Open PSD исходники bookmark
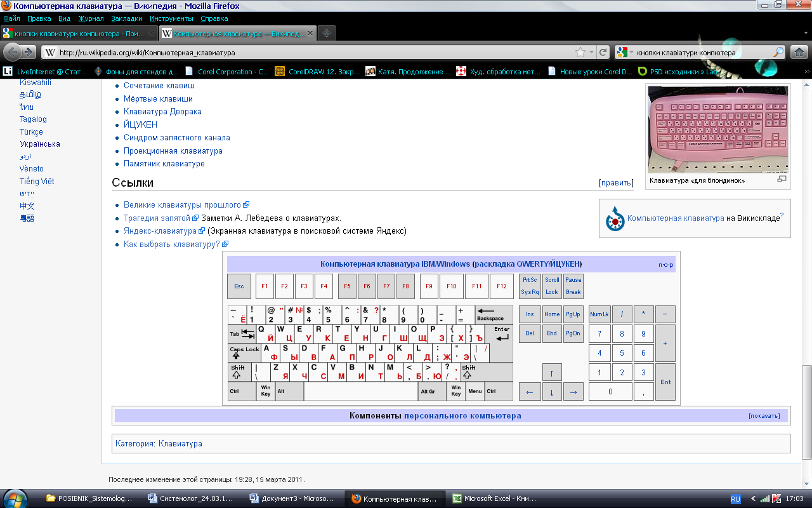 point(678,72)
